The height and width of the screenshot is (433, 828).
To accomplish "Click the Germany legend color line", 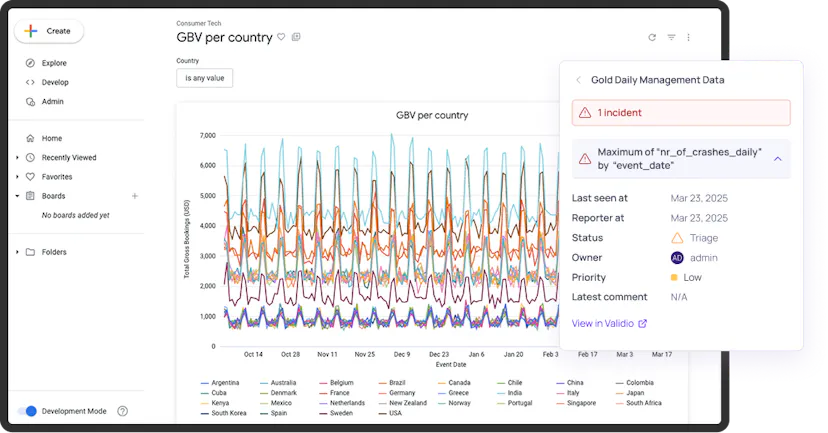I will [x=382, y=393].
